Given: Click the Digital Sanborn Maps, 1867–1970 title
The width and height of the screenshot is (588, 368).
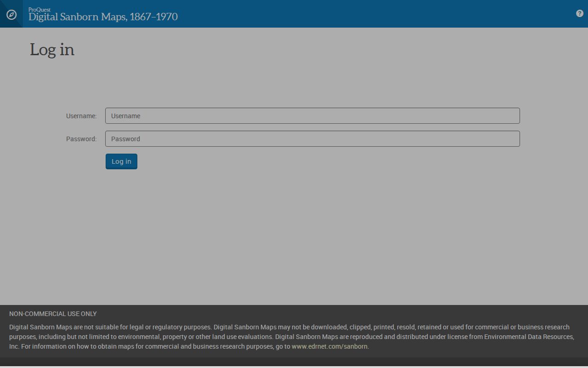Looking at the screenshot, I should 103,17.
